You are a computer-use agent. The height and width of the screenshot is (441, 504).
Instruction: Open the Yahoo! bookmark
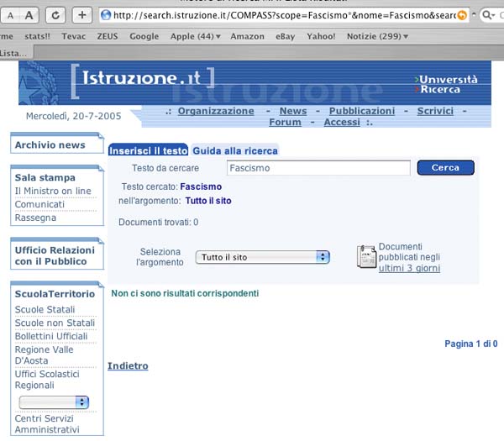[321, 36]
